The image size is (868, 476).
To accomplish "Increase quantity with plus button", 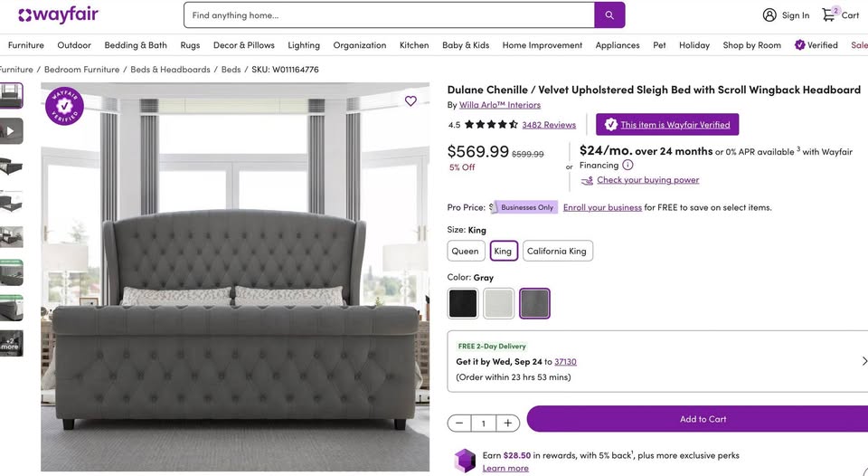I will pos(508,423).
